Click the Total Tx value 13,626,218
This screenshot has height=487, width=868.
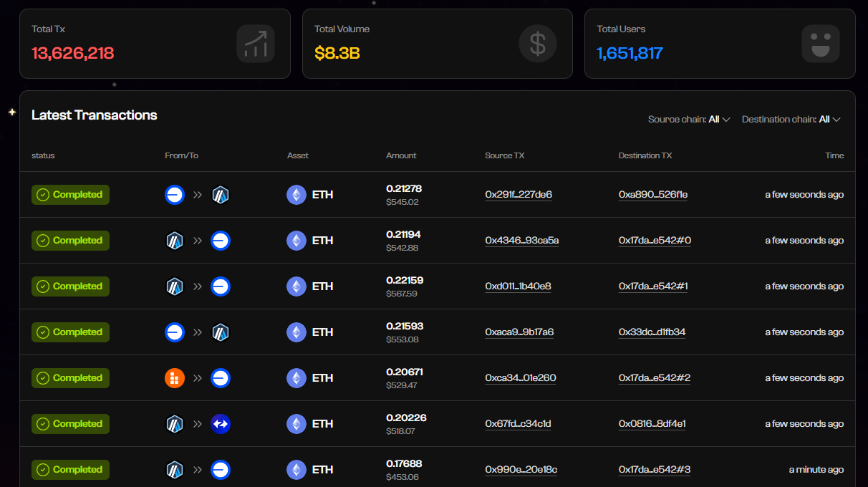73,53
